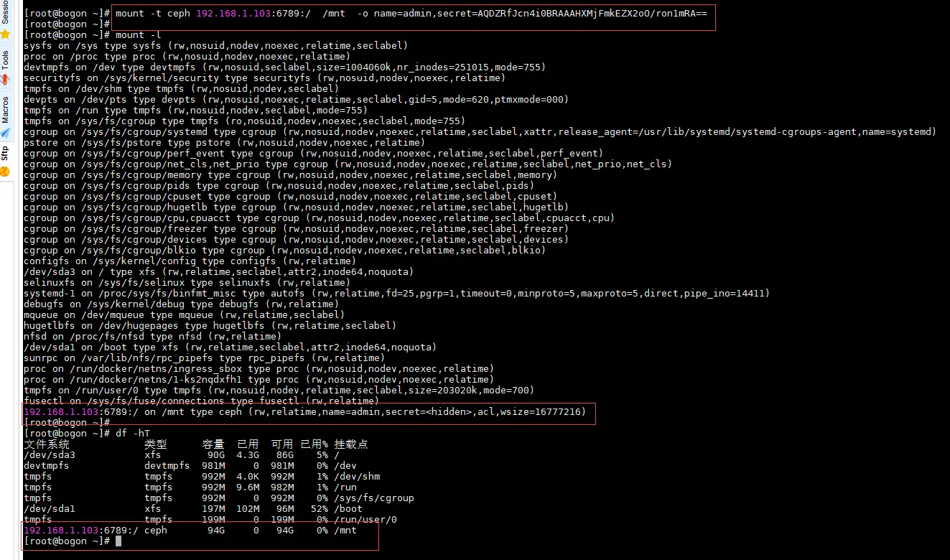The image size is (950, 560).
Task: Click the cgroup cpuset mount line
Action: pos(290,197)
